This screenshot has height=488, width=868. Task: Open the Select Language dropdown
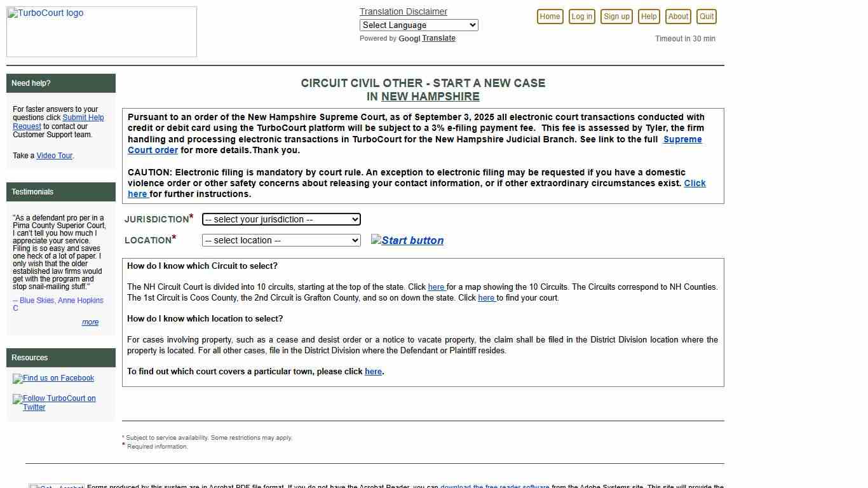(x=418, y=25)
